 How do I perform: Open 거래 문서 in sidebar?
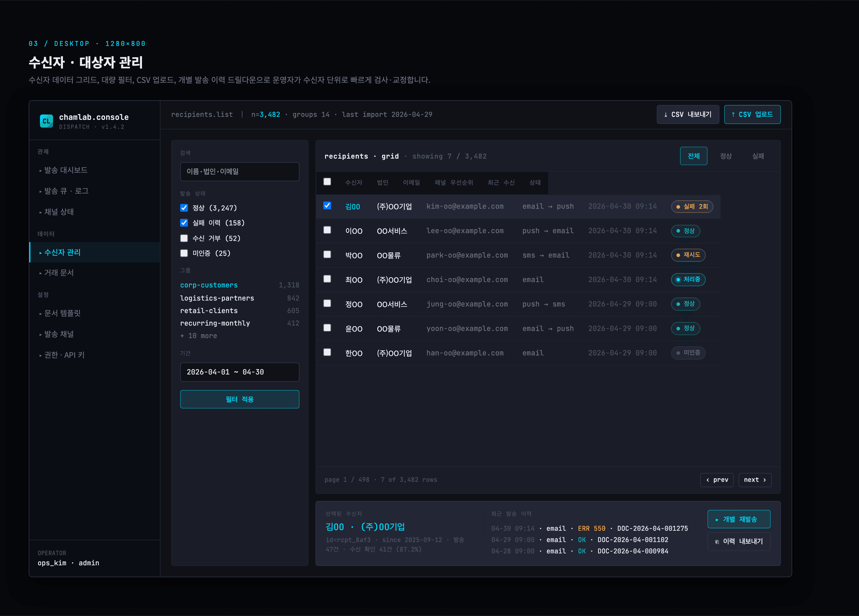[95, 273]
